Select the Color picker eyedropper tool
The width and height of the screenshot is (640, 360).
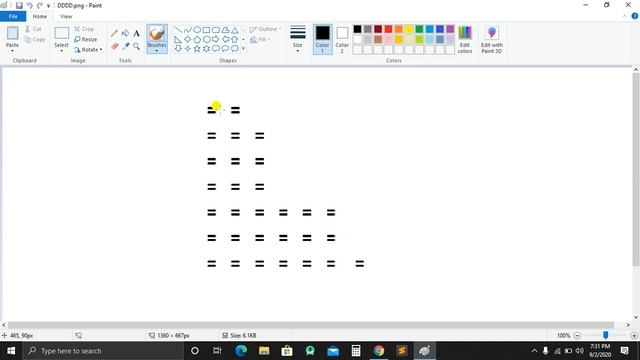point(125,46)
